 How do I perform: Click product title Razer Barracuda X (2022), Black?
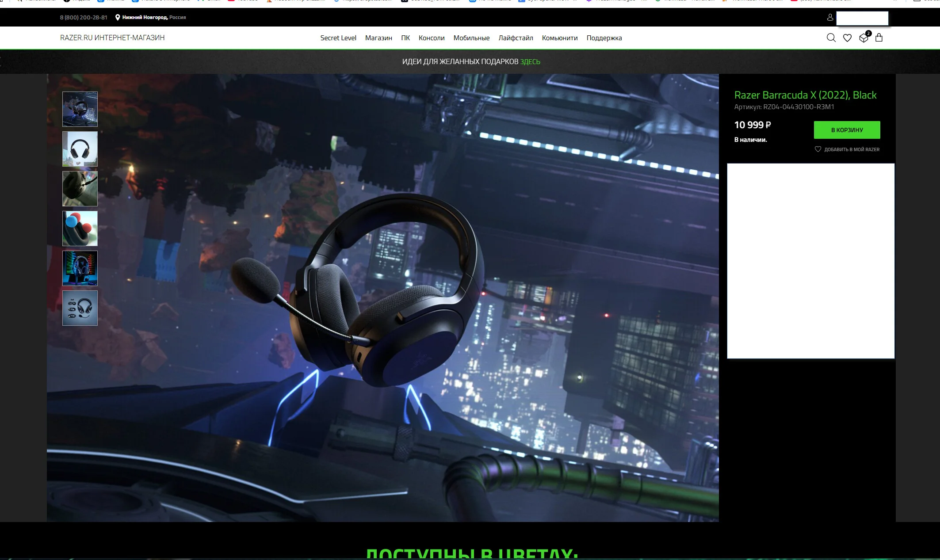(805, 95)
